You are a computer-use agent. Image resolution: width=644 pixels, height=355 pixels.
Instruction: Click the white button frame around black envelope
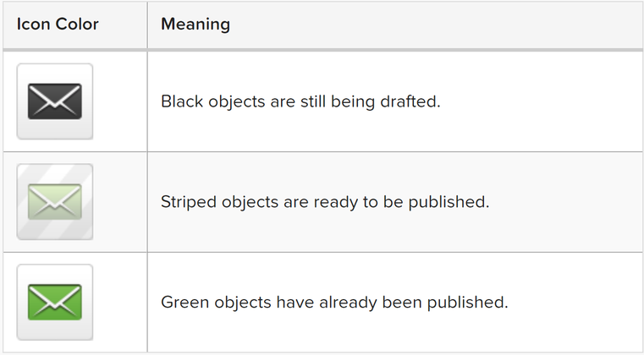[55, 101]
